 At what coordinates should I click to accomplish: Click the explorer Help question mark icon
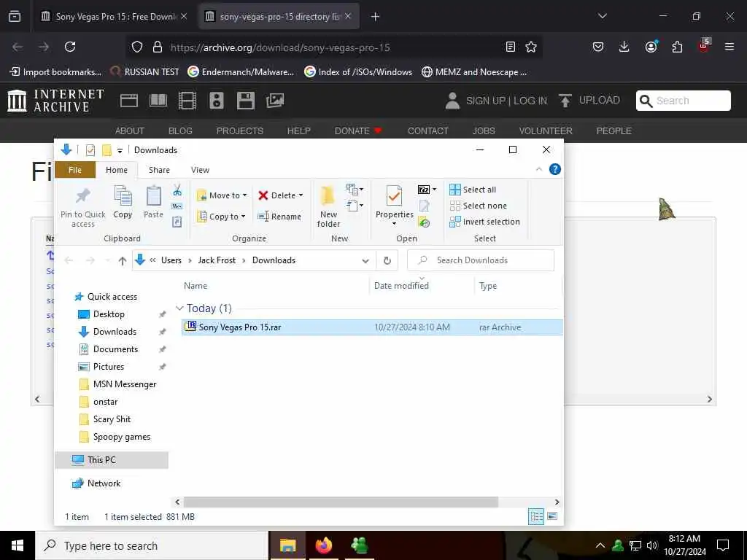555,169
